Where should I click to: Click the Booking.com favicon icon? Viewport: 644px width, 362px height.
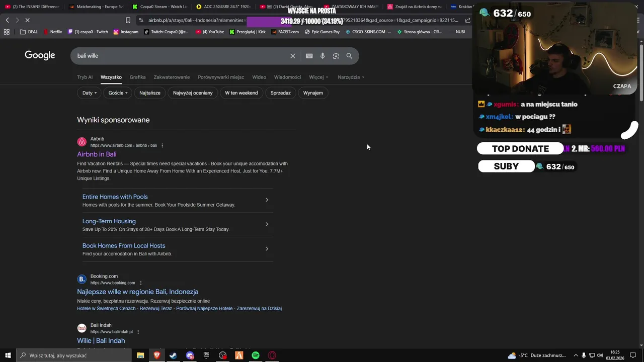(x=82, y=279)
